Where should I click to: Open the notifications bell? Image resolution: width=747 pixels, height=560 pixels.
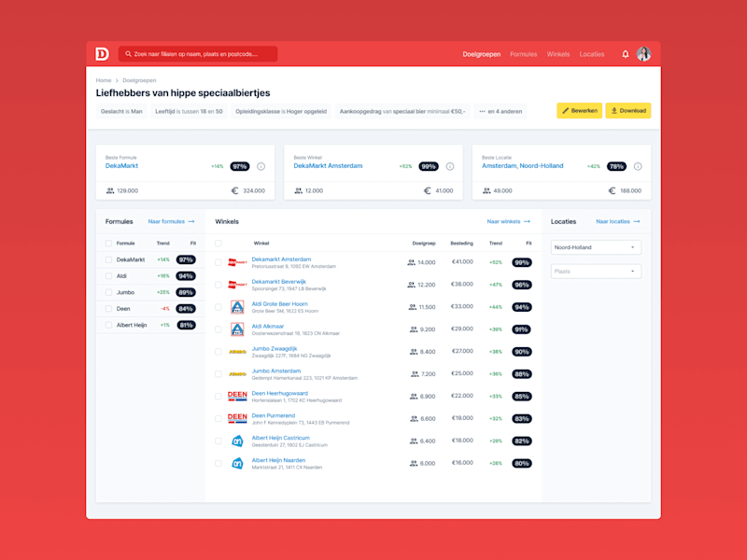(625, 54)
